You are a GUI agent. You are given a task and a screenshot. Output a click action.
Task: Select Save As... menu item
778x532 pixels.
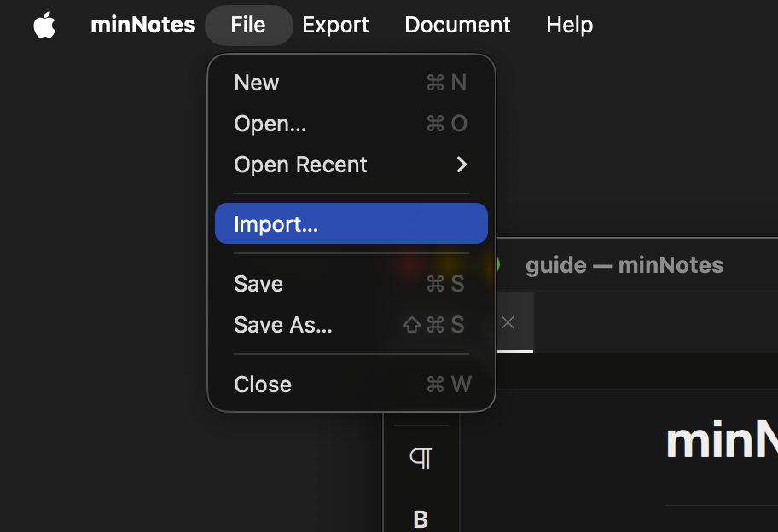pyautogui.click(x=351, y=325)
